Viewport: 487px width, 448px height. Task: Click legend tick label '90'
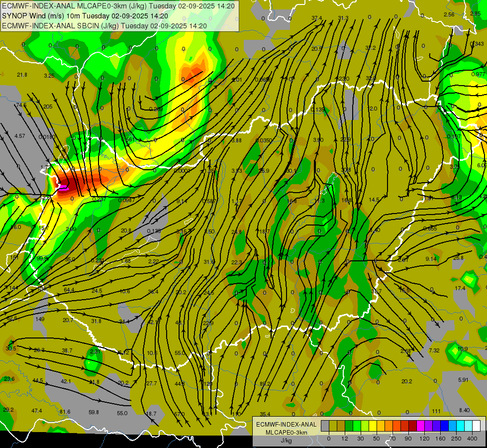(x=408, y=439)
